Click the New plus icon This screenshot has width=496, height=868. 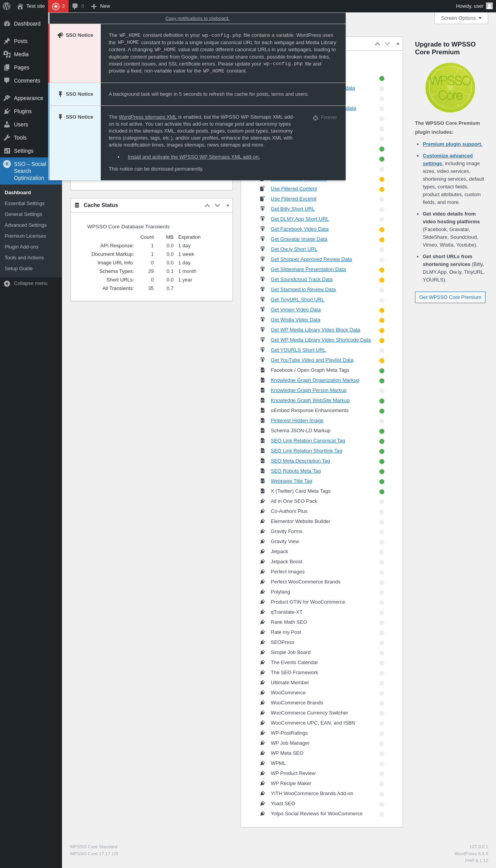click(x=94, y=6)
